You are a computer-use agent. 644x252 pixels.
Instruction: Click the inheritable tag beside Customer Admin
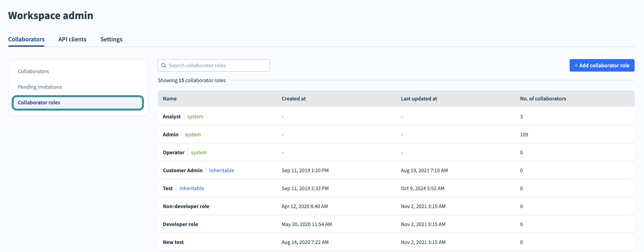[221, 170]
